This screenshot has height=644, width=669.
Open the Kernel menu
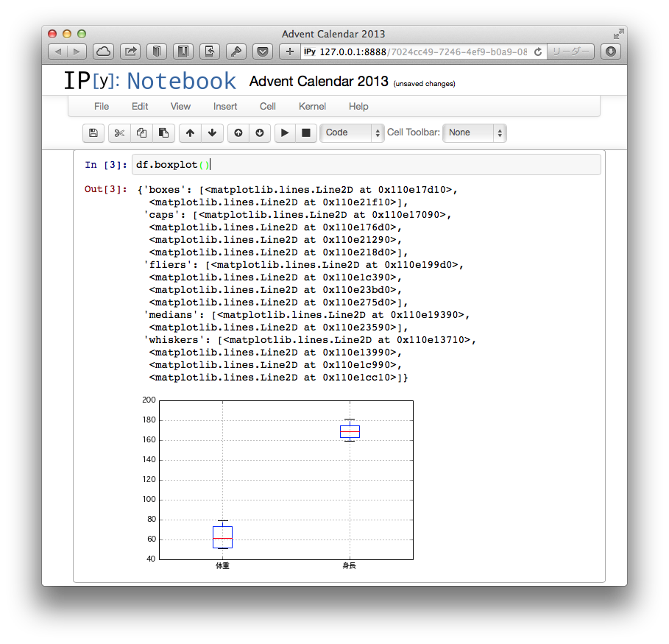[x=312, y=106]
